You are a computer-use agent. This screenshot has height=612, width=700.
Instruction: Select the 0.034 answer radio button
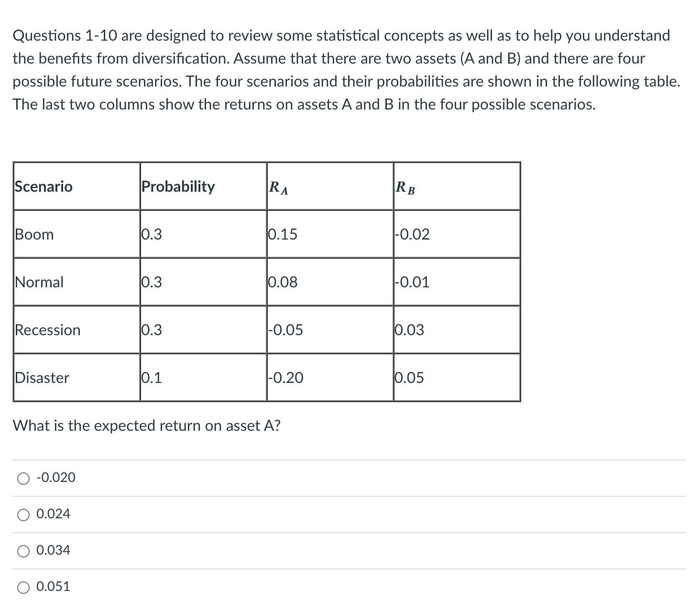click(23, 550)
